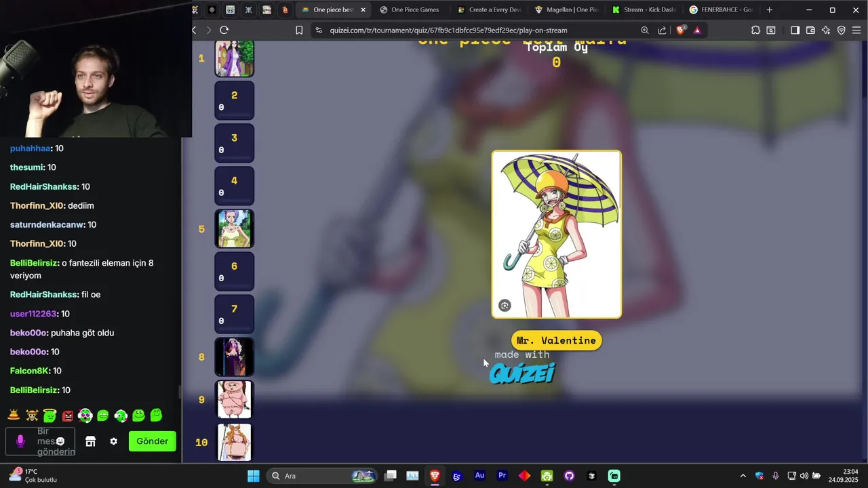Open the chat shop storefront icon
The image size is (868, 488).
pyautogui.click(x=90, y=441)
